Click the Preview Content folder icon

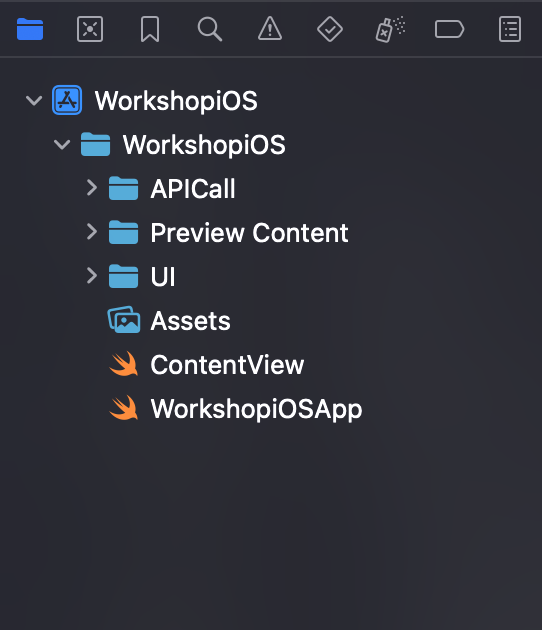pos(123,232)
